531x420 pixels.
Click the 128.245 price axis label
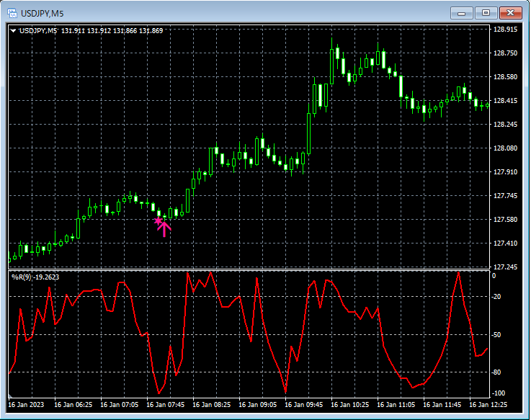coord(505,125)
